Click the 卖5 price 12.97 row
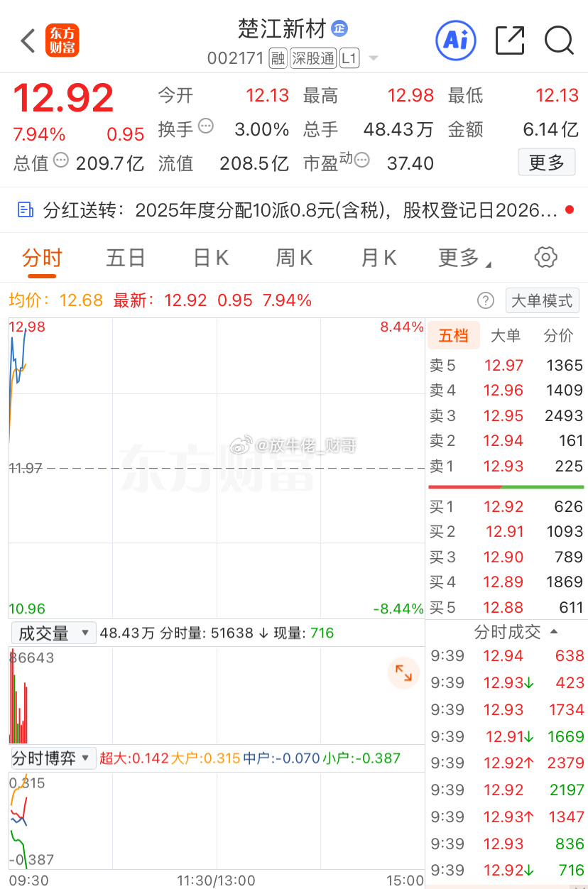The width and height of the screenshot is (588, 889). coord(506,366)
